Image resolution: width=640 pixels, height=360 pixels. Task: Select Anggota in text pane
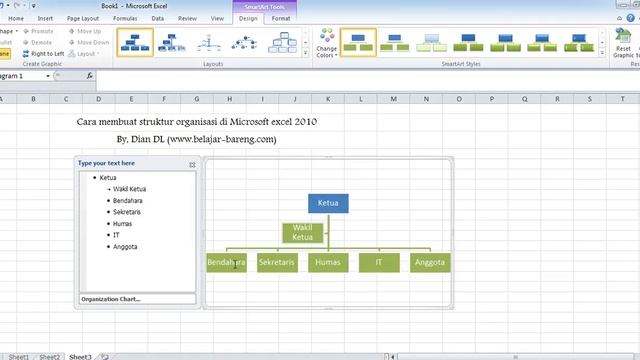[x=125, y=247]
